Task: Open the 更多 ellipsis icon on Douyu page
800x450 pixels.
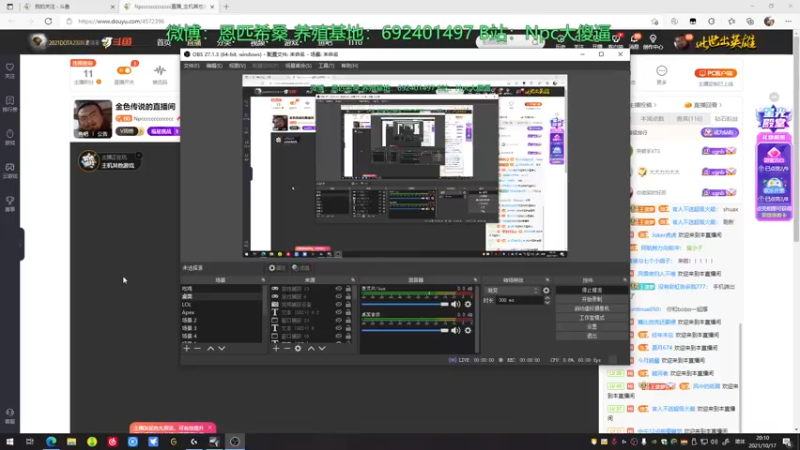Action: 662,70
